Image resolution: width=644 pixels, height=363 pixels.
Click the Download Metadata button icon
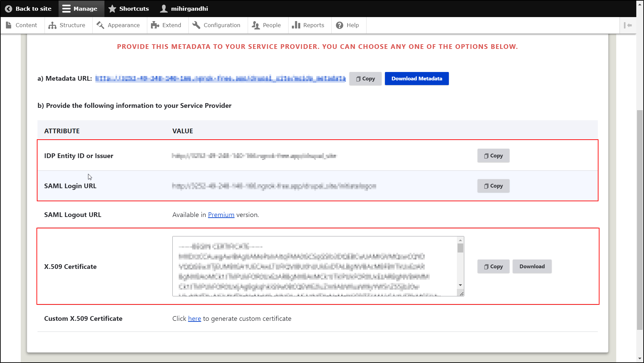(x=417, y=78)
